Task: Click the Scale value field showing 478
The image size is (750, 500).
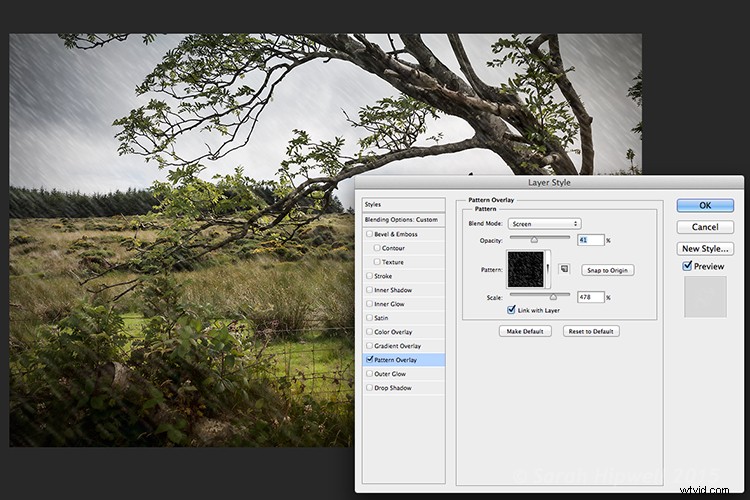Action: click(x=591, y=297)
